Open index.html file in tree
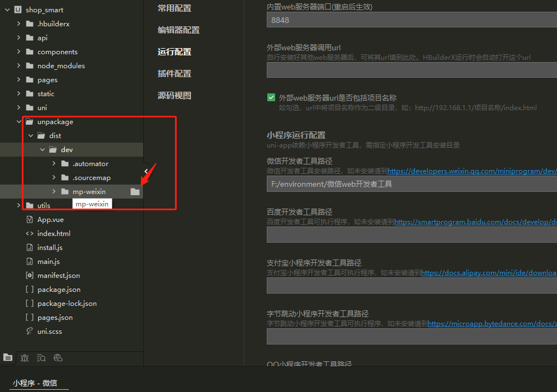 pyautogui.click(x=54, y=234)
